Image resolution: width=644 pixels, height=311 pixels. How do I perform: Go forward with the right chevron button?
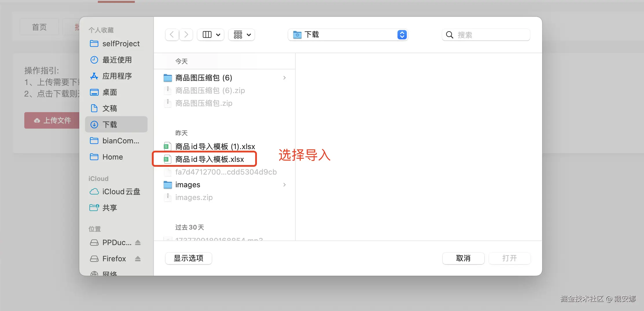[x=186, y=35]
